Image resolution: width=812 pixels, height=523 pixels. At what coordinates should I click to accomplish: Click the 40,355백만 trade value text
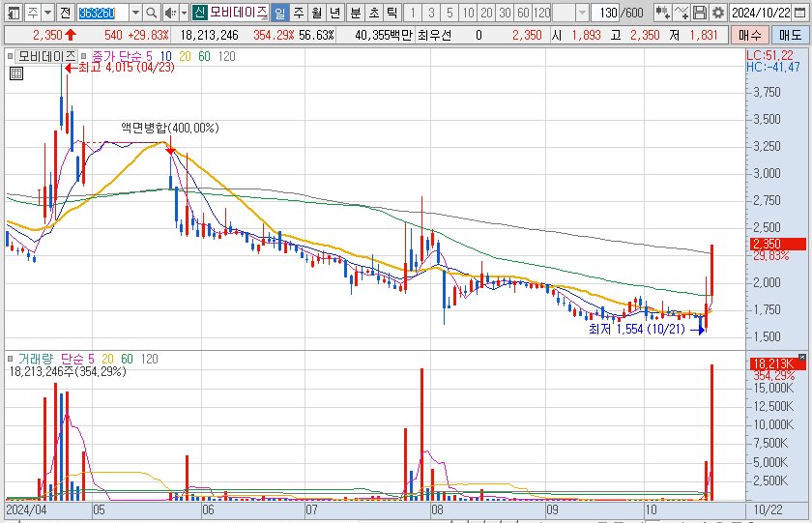pyautogui.click(x=383, y=35)
